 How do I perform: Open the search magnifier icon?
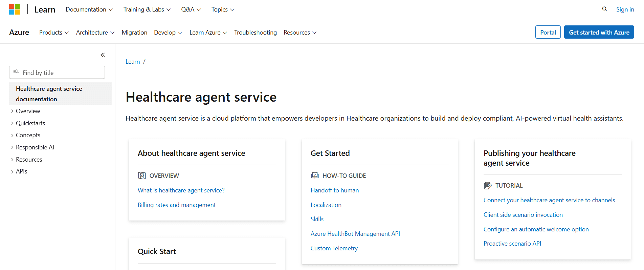604,9
